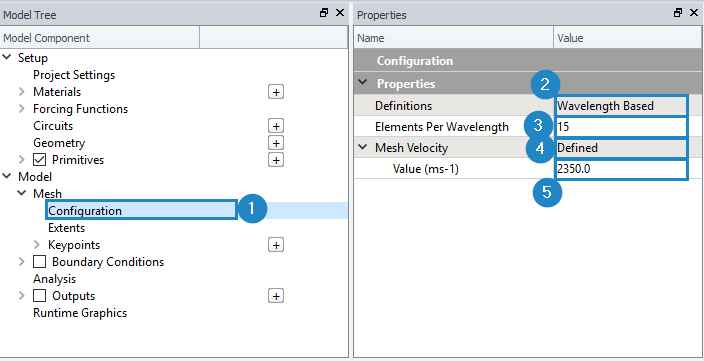
Task: Select Outputs label in model tree
Action: [x=73, y=296]
